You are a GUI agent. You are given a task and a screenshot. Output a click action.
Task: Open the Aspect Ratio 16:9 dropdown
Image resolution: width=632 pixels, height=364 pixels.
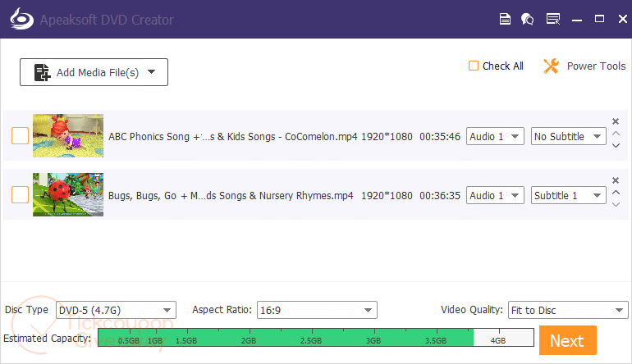[317, 310]
